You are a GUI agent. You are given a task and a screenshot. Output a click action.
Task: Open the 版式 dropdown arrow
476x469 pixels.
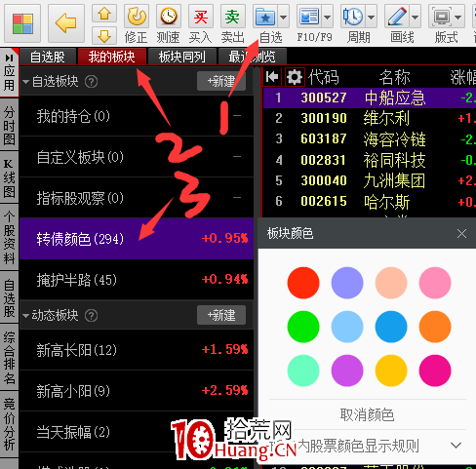(x=458, y=17)
